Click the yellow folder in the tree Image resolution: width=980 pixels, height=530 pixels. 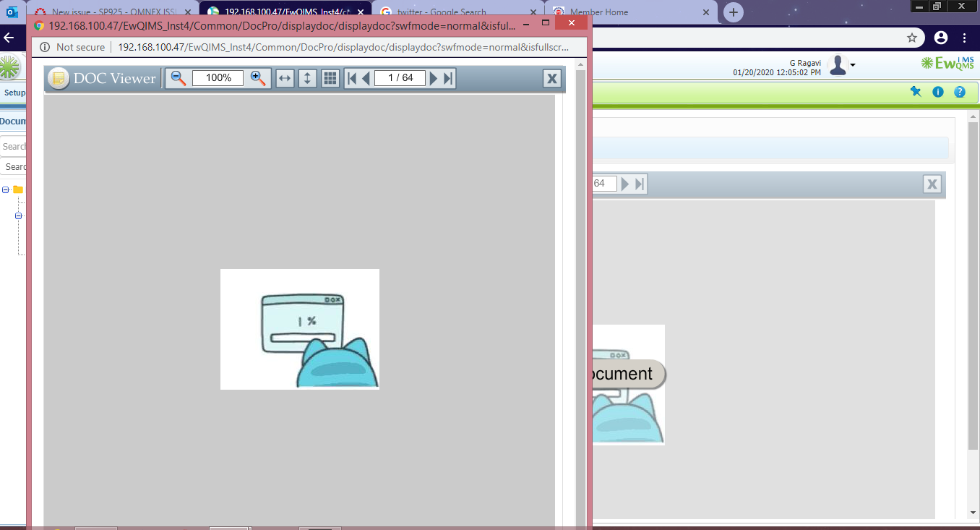pyautogui.click(x=18, y=190)
